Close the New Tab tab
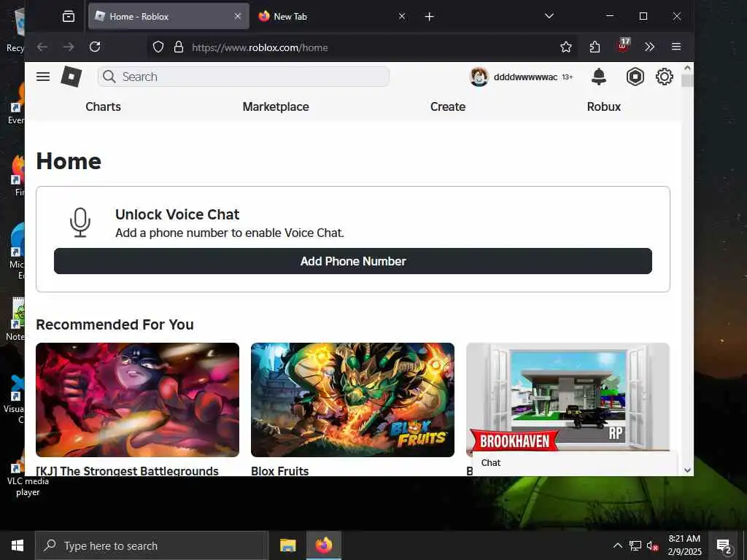The width and height of the screenshot is (747, 560). point(402,16)
